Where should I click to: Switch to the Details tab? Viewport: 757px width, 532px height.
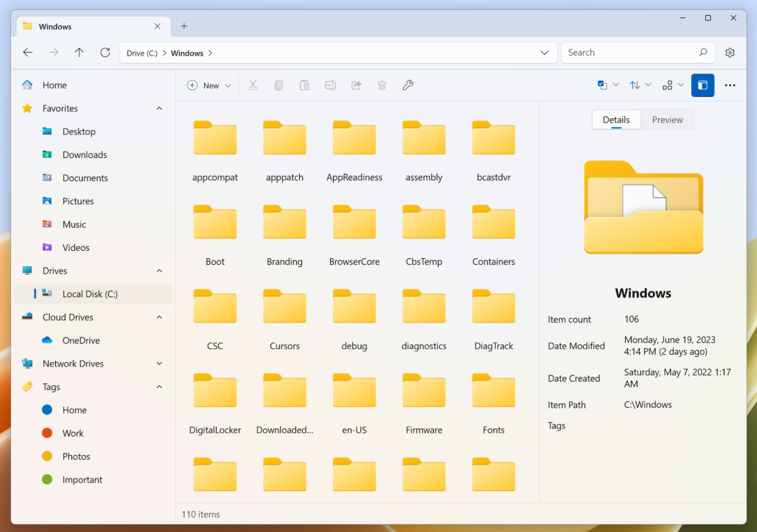coord(616,120)
